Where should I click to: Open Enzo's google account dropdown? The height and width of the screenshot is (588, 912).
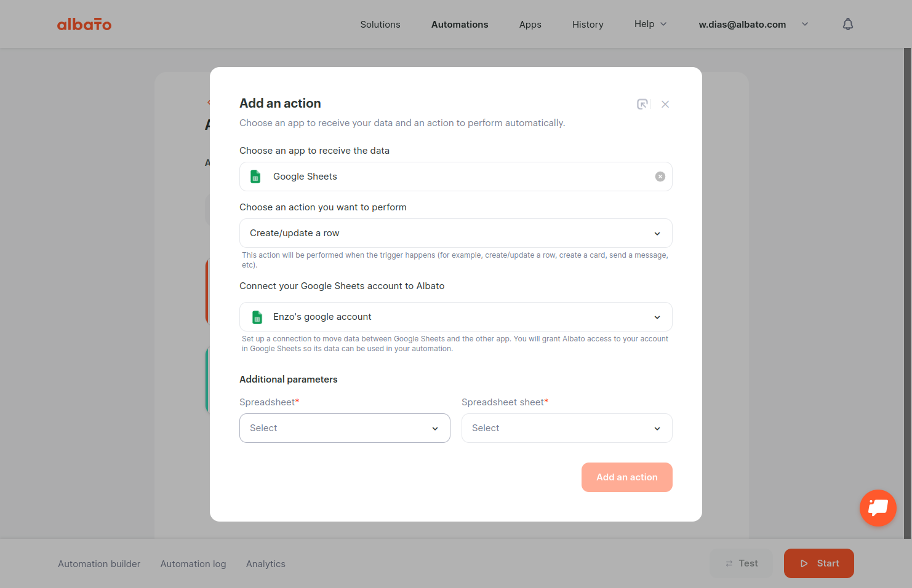[x=456, y=317]
